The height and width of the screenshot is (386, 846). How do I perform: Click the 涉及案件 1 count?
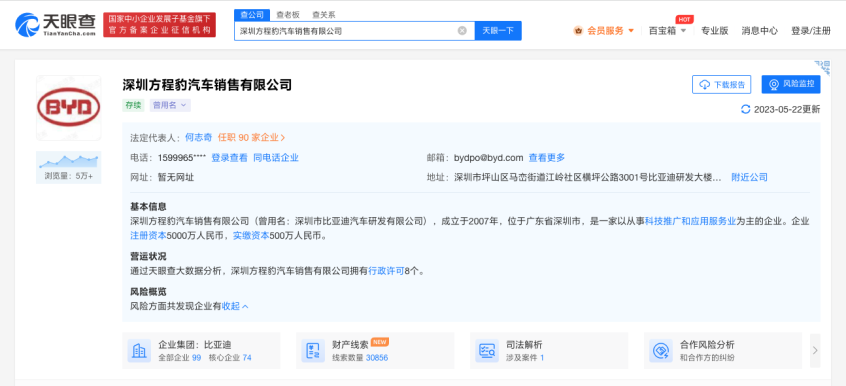[525, 357]
